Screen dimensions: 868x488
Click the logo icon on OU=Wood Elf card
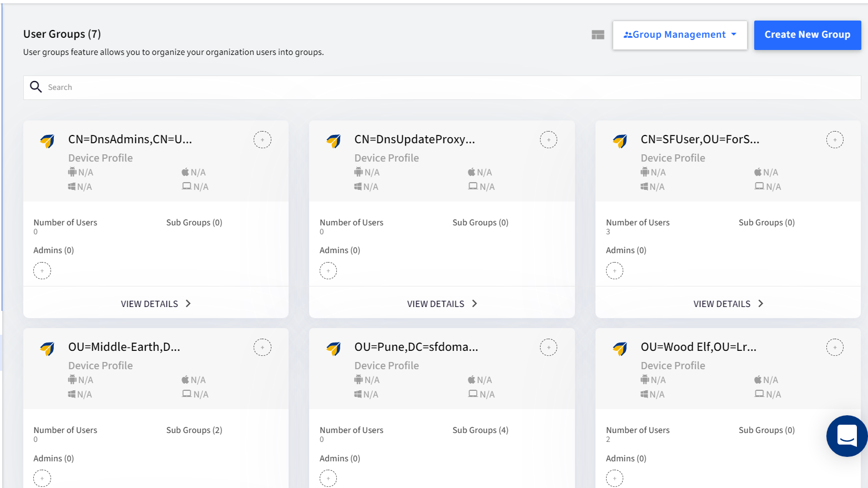point(620,349)
